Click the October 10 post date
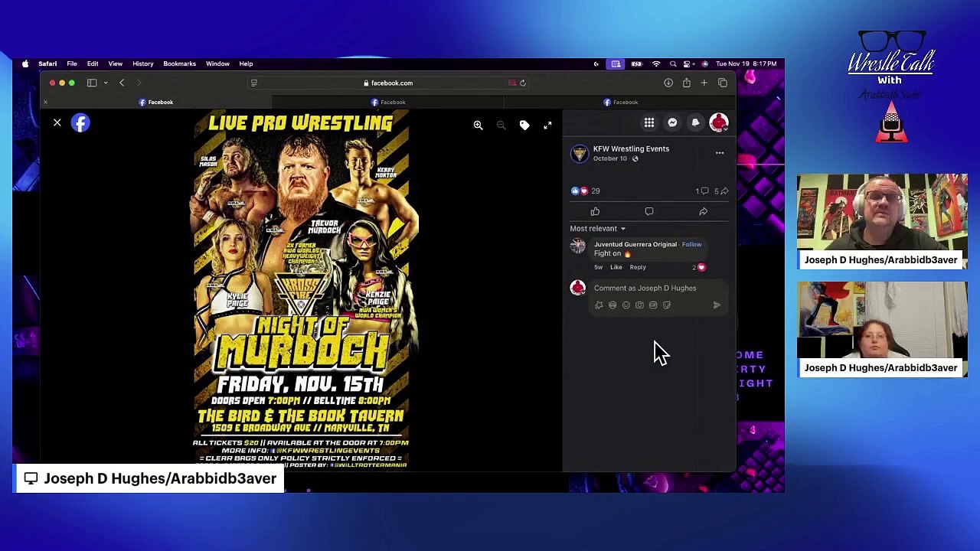This screenshot has width=980, height=551. (610, 158)
